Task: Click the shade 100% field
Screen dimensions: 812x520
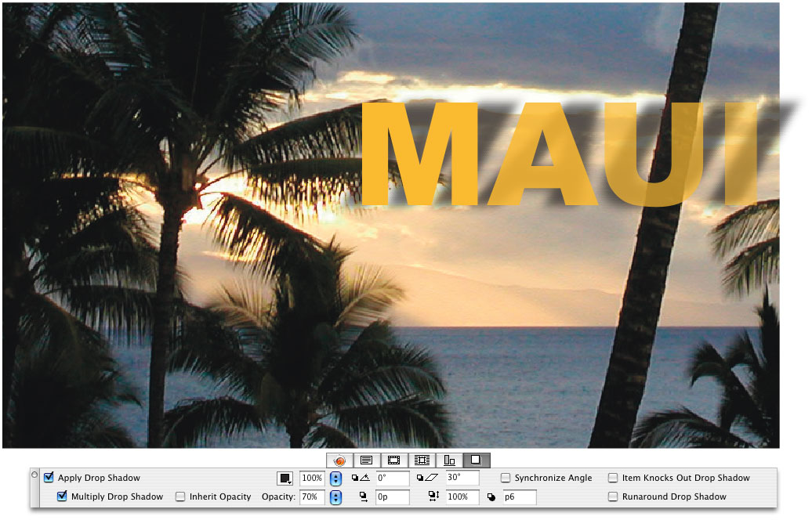Action: click(x=312, y=478)
